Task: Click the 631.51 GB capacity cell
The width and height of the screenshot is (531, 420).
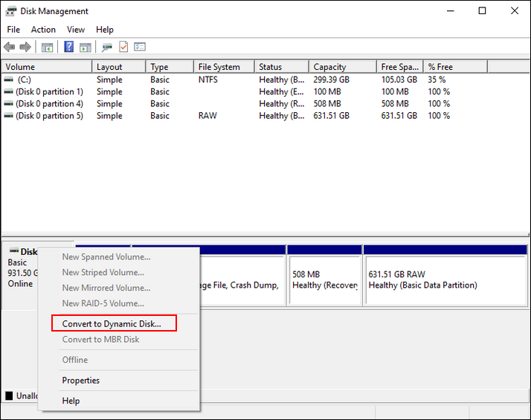Action: point(331,116)
